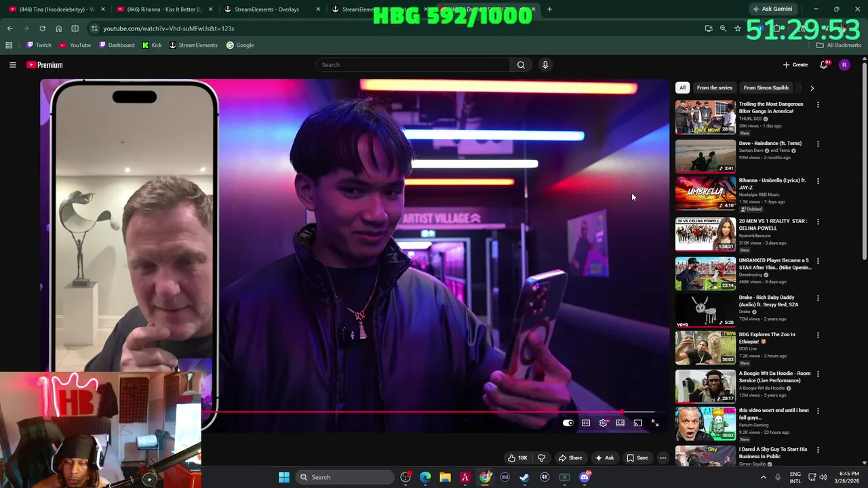The height and width of the screenshot is (488, 868).
Task: Switch the player to theater mode
Action: coord(620,423)
